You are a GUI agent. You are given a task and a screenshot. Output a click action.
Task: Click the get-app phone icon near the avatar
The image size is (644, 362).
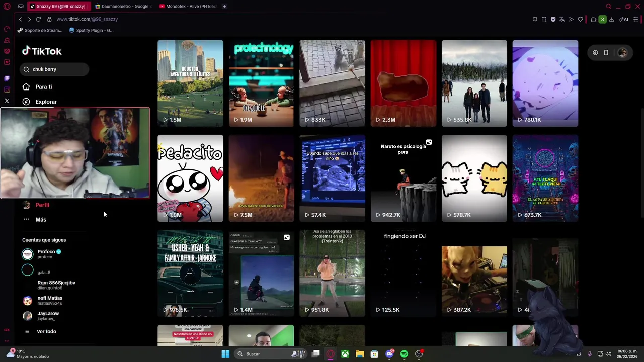[606, 53]
